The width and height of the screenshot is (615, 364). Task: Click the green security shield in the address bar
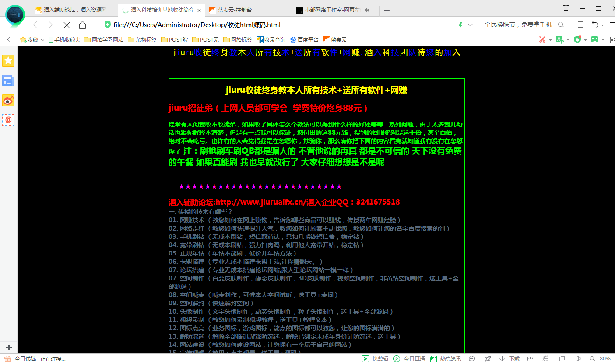tap(108, 25)
